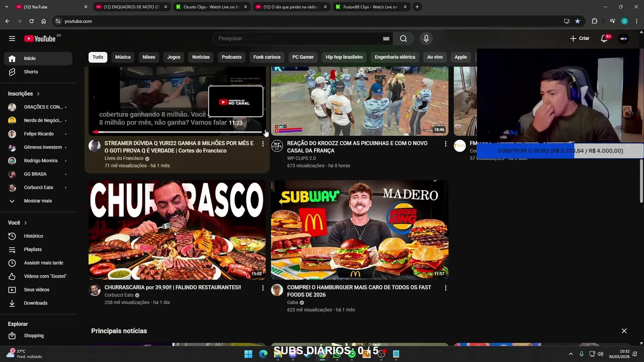
Task: Open Rodrigo Moreira channel
Action: [38, 161]
